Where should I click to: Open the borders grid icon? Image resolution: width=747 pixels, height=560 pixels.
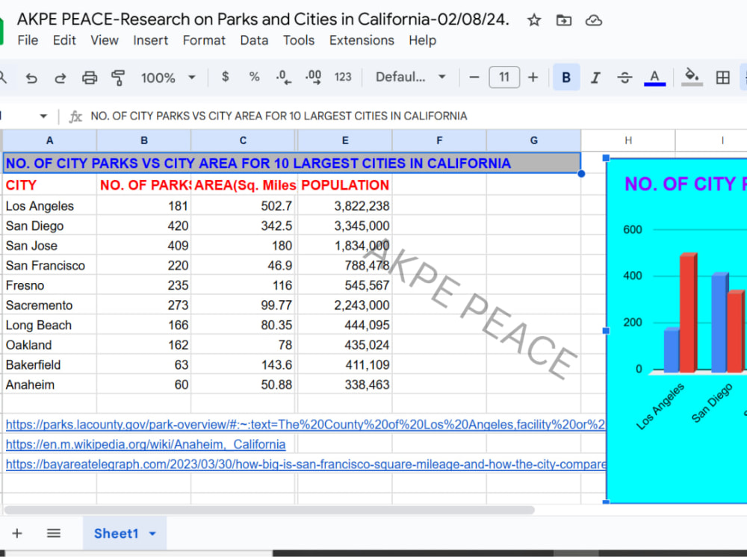722,78
